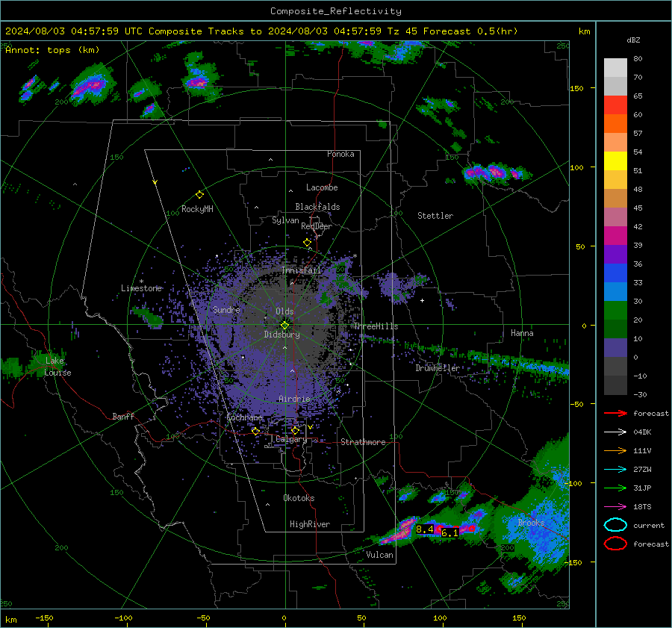Viewport: 672px width, 628px height.
Task: Click the UTC Composite Tracks timestamp header
Action: point(261,31)
